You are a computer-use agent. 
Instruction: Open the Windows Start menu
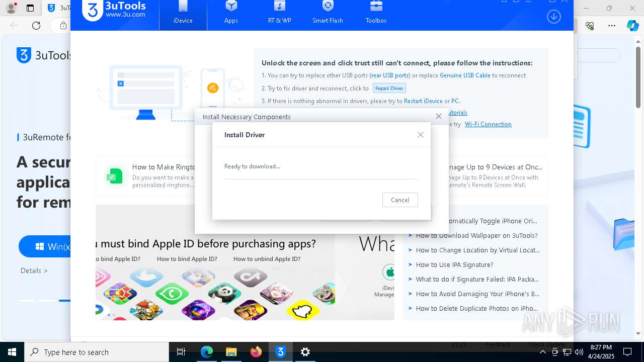pos(12,352)
